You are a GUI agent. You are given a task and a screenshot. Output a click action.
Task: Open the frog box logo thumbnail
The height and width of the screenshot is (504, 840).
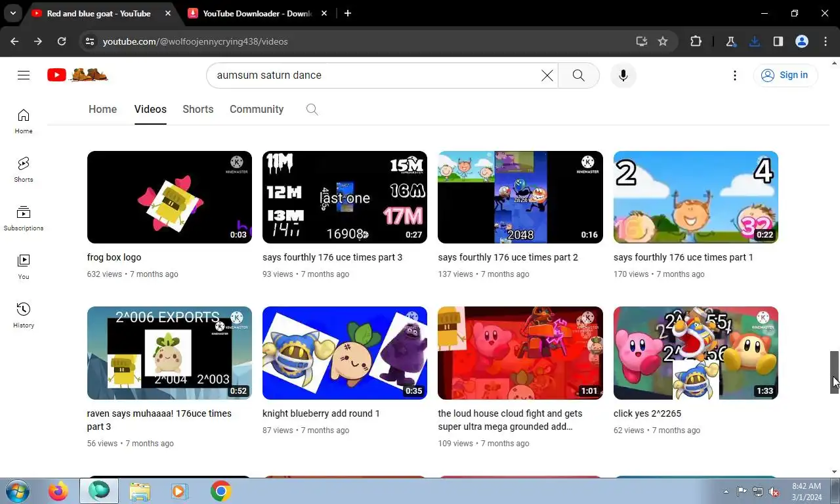click(x=169, y=197)
